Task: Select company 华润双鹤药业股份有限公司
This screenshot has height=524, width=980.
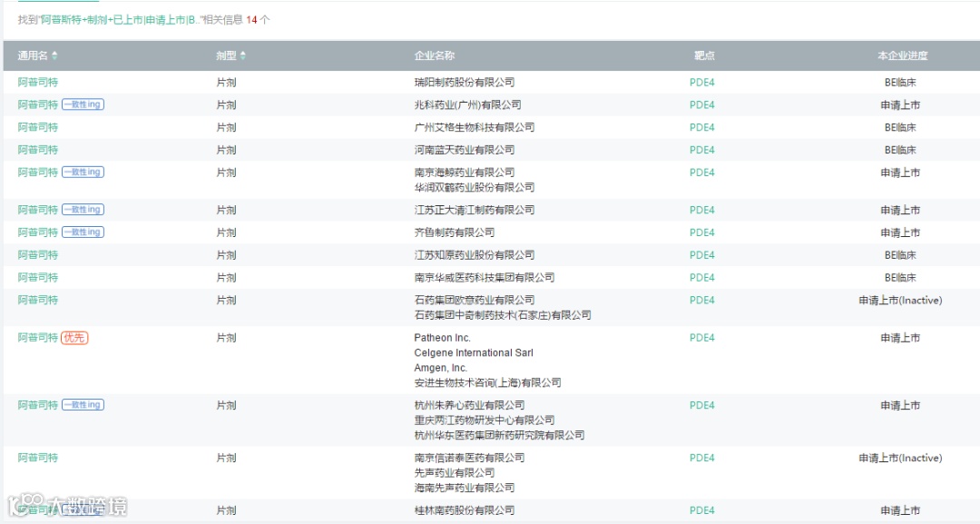Action: (x=475, y=187)
